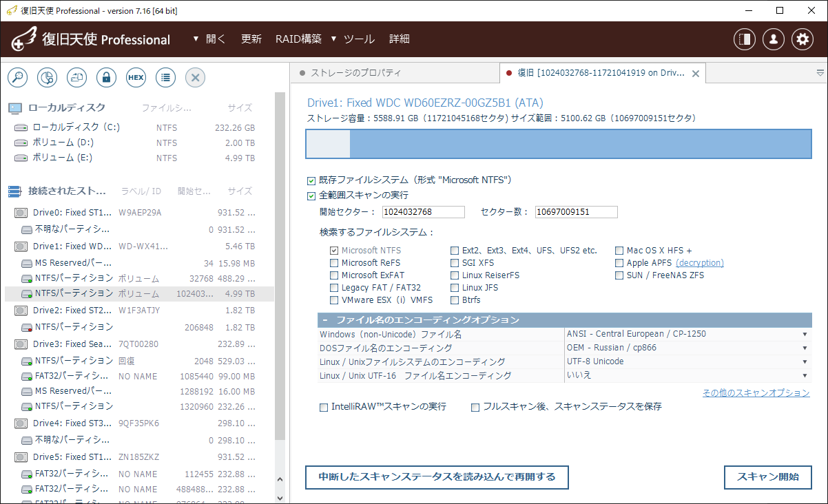Click the list view toolbar icon
Viewport: 828px width, 504px height.
(x=165, y=77)
